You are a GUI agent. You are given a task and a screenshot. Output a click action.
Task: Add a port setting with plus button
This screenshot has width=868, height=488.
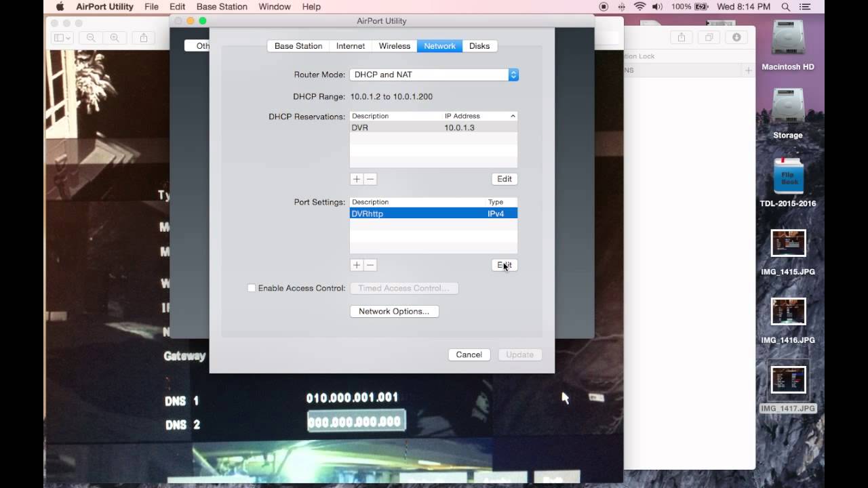tap(357, 265)
